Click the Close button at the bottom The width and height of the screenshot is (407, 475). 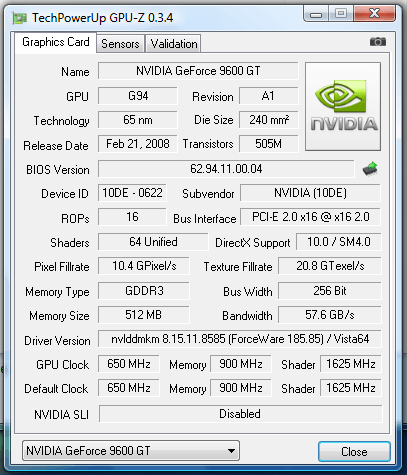(x=354, y=452)
